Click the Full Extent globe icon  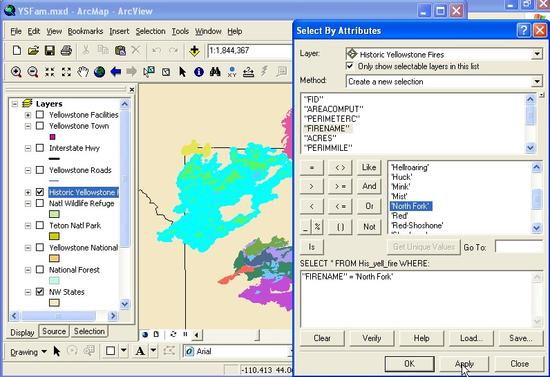99,72
